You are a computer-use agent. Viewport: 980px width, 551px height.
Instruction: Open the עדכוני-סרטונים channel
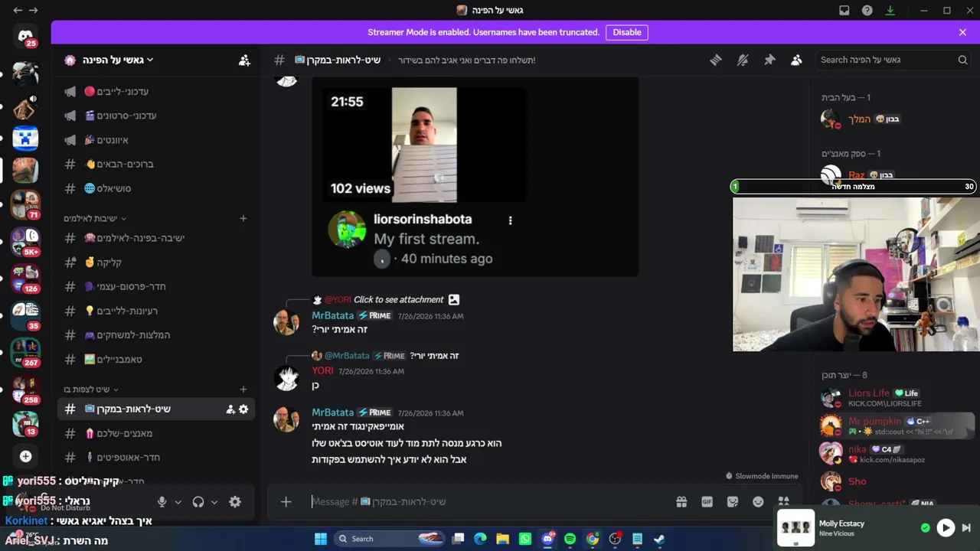click(x=156, y=116)
